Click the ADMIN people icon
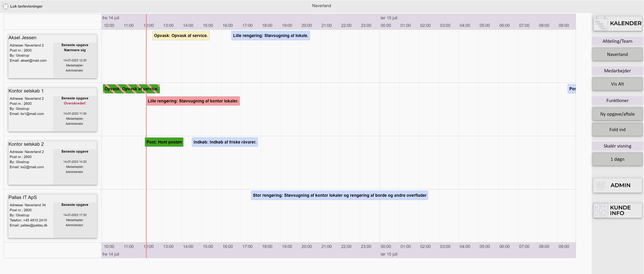This screenshot has width=644, height=274. 600,185
